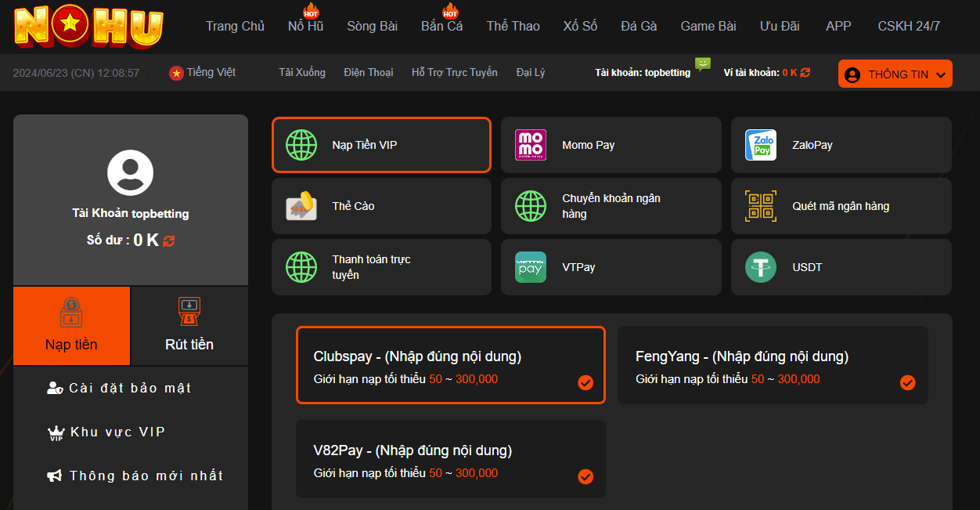The width and height of the screenshot is (980, 510).
Task: Click the date and time 2024/06/23 text
Action: 76,73
